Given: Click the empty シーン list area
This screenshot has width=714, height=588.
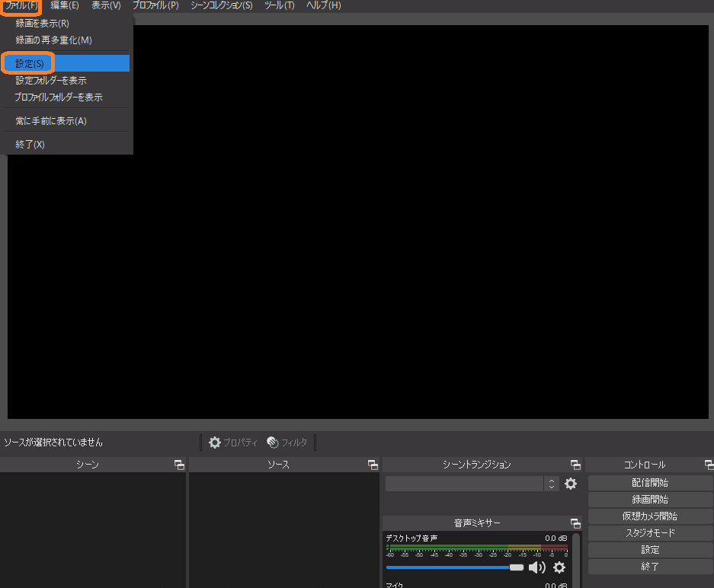Looking at the screenshot, I should tap(93, 530).
